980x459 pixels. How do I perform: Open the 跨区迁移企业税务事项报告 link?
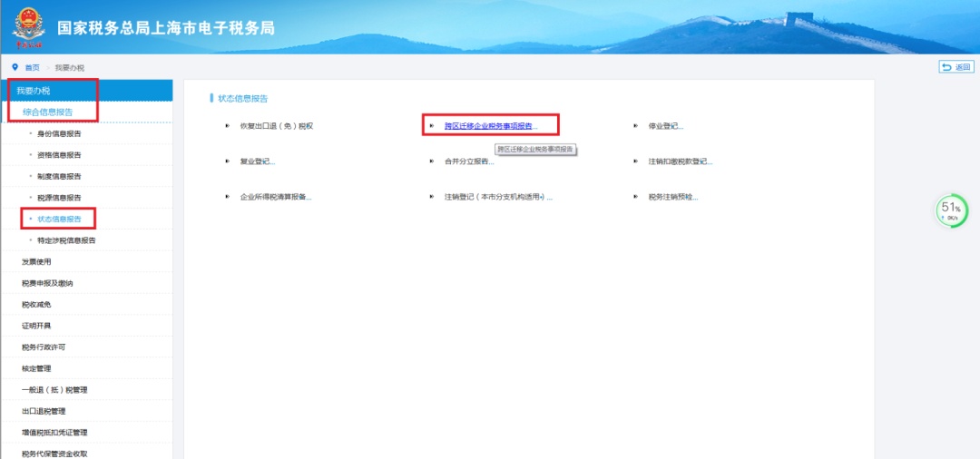click(491, 126)
